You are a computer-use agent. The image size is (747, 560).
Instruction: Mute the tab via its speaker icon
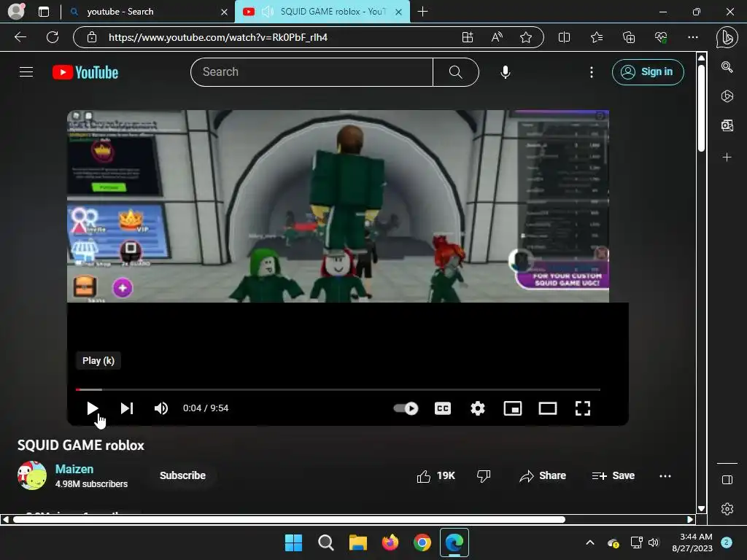(x=268, y=12)
